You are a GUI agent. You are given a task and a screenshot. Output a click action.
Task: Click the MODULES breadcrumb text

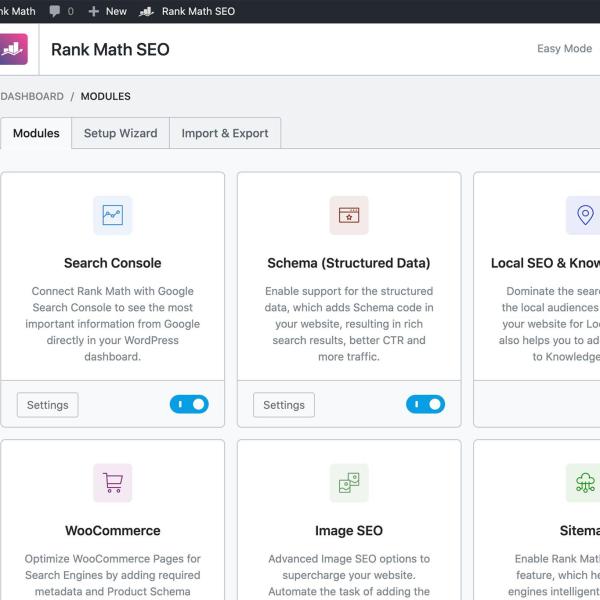[x=106, y=96]
